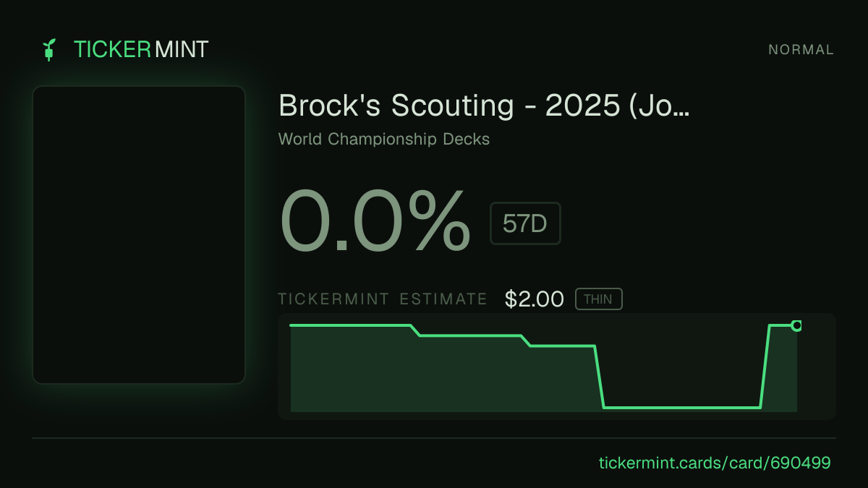Viewport: 868px width, 488px height.
Task: Click the first small downward step of the price line
Action: point(415,330)
